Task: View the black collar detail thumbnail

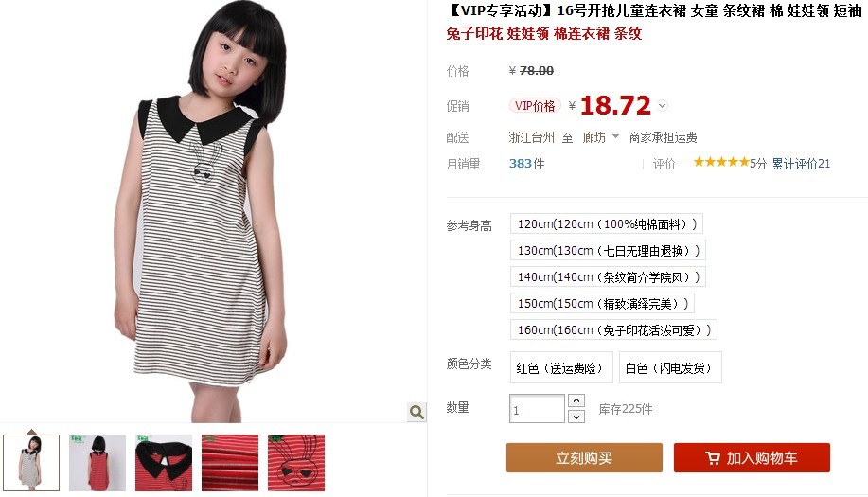Action: coord(164,463)
